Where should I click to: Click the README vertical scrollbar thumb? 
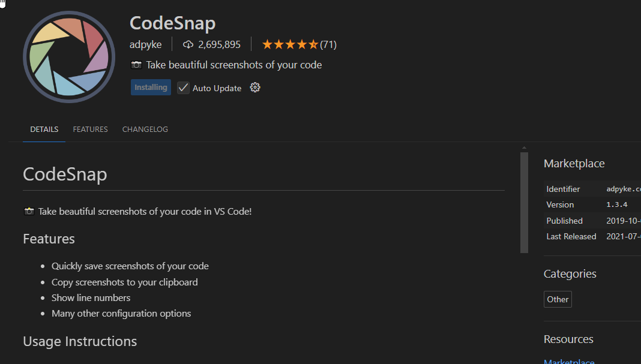pos(524,201)
